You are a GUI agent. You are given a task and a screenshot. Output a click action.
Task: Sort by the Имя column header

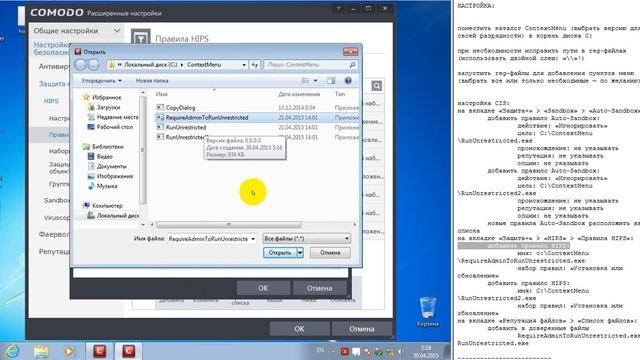tap(162, 94)
